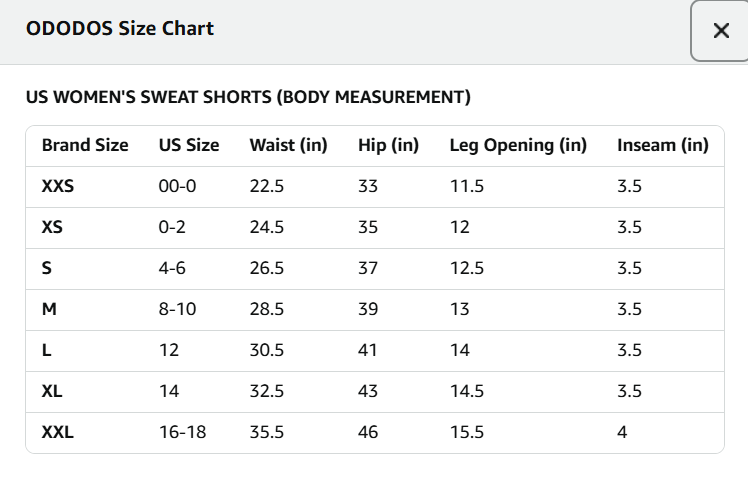Image resolution: width=748 pixels, height=497 pixels.
Task: Select the XXS brand size row label
Action: (x=58, y=186)
